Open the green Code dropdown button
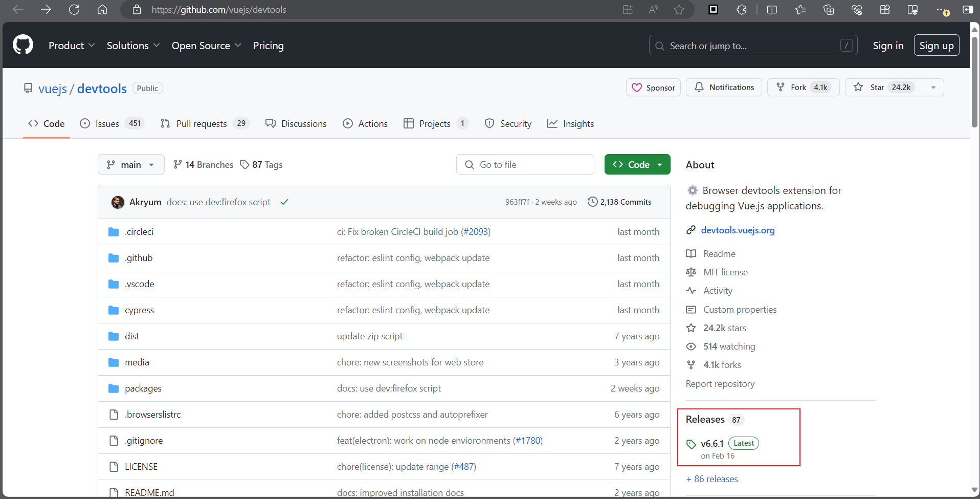Image resolution: width=980 pixels, height=499 pixels. (637, 164)
